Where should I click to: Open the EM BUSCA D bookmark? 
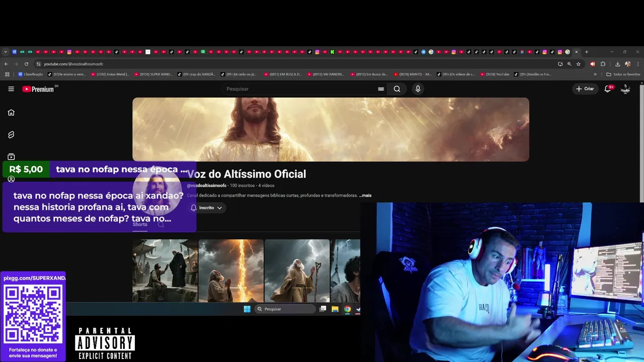click(x=283, y=74)
